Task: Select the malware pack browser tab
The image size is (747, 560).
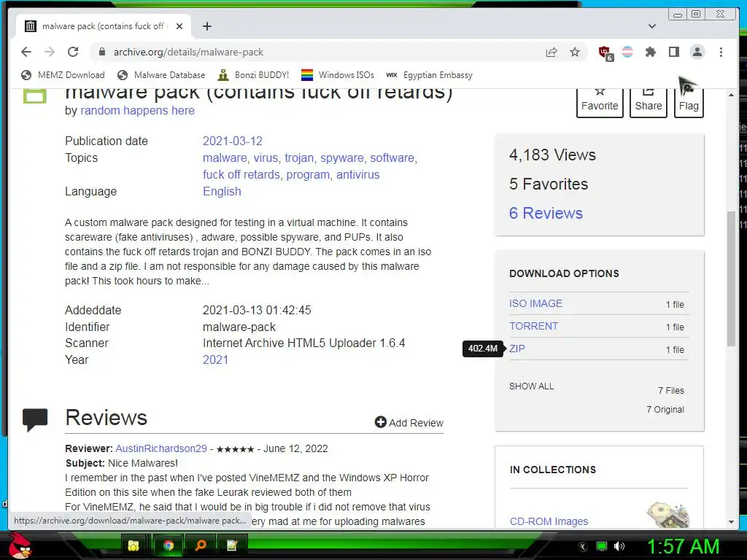Action: (x=104, y=26)
